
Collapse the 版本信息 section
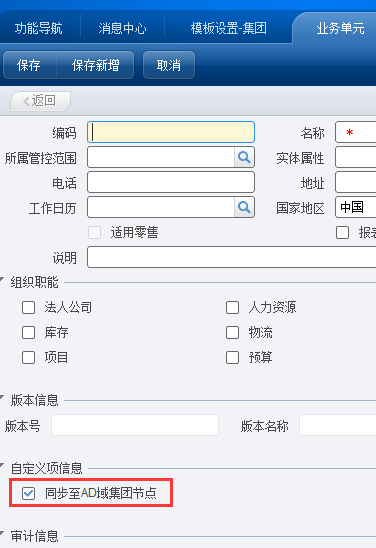(2, 397)
